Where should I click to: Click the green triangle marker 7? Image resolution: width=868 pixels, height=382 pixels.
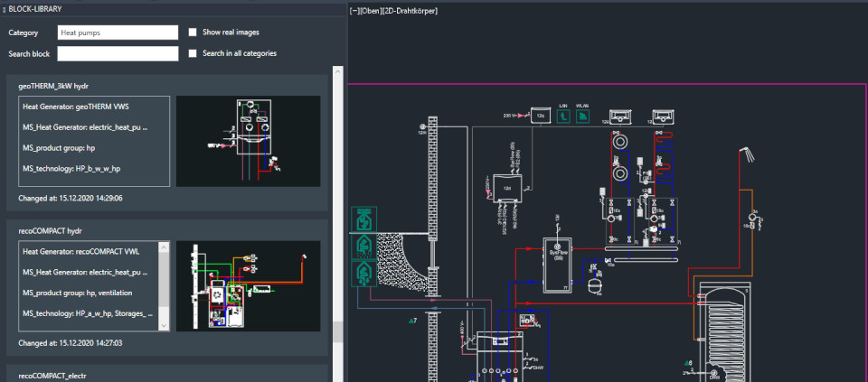click(412, 320)
